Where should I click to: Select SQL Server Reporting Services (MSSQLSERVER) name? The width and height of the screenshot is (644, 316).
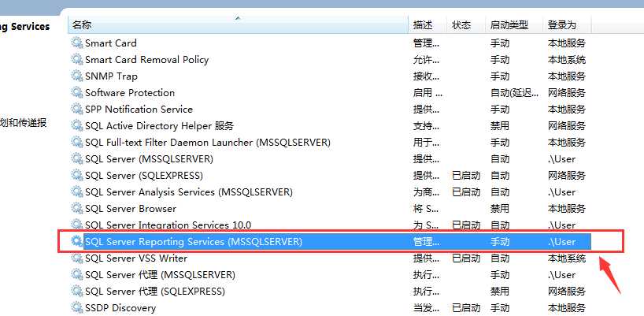pyautogui.click(x=194, y=242)
